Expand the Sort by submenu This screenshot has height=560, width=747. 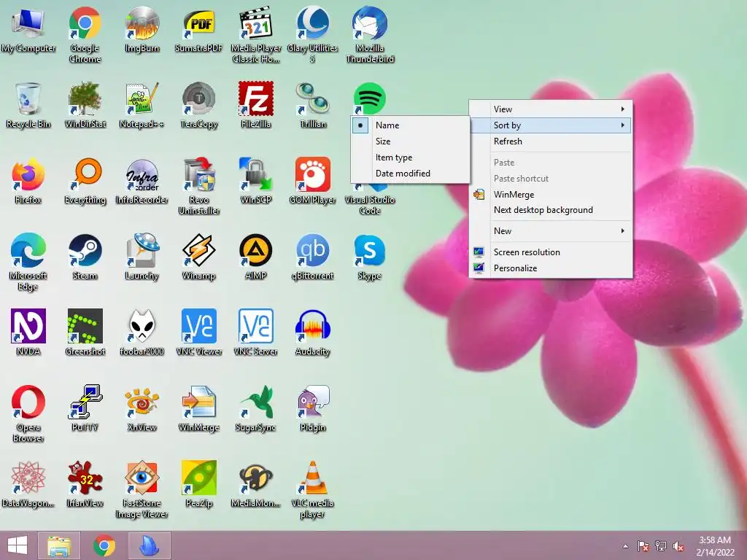pyautogui.click(x=551, y=125)
